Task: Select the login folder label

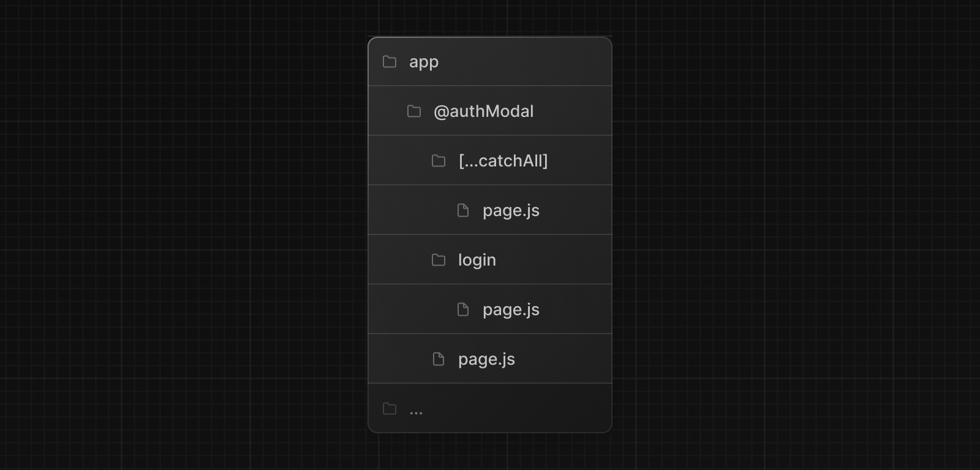Action: (477, 260)
